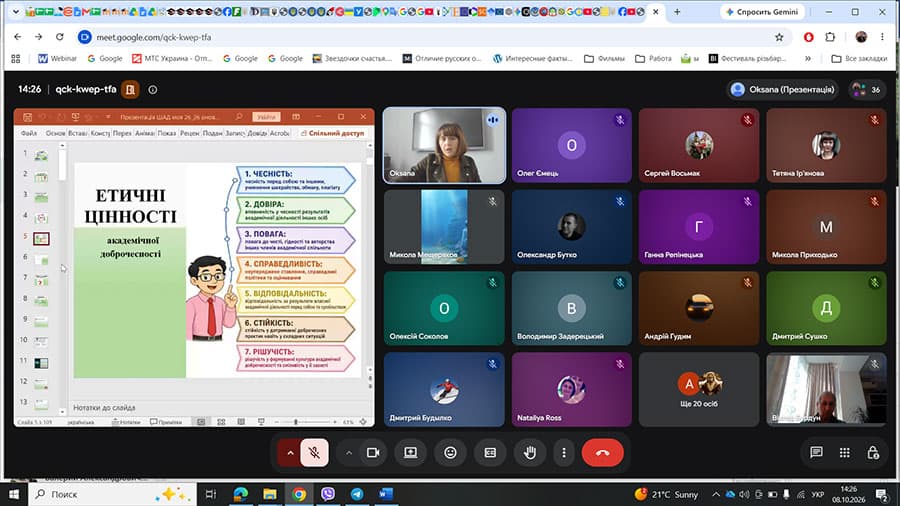Leave call with red hang-up button
The image size is (900, 506).
603,453
